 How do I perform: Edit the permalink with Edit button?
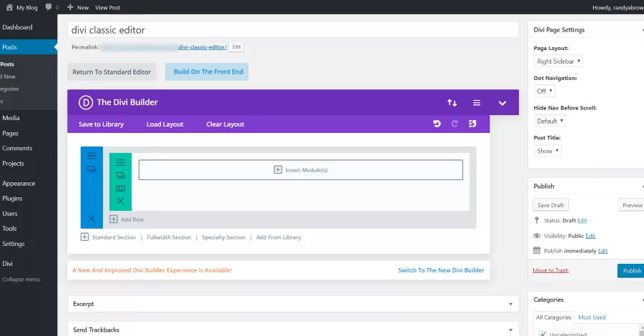237,46
